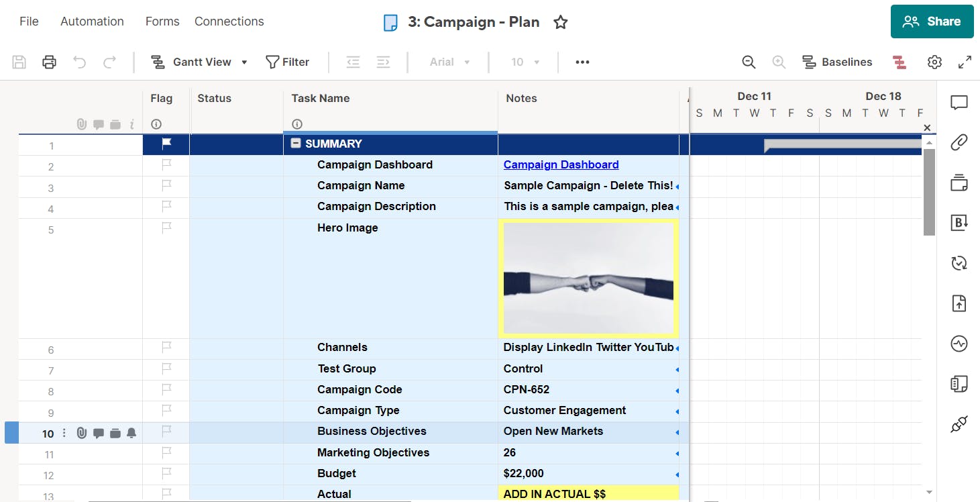Open sheet Settings via gear icon
This screenshot has height=502, width=980.
click(x=934, y=62)
